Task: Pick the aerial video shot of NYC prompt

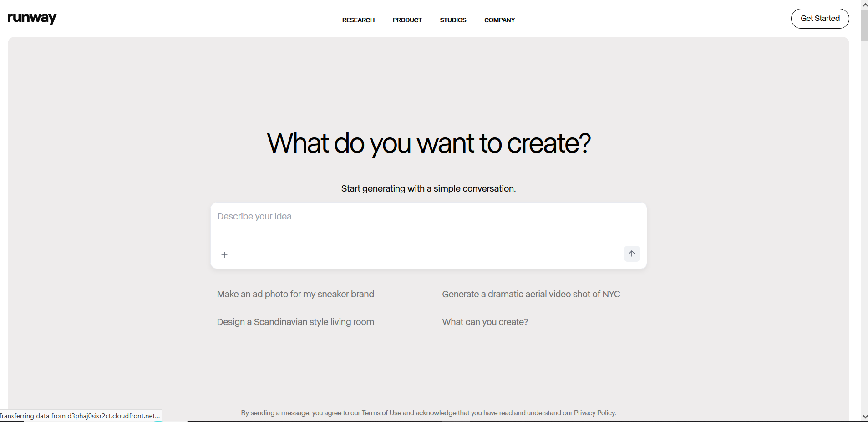Action: 531,295
